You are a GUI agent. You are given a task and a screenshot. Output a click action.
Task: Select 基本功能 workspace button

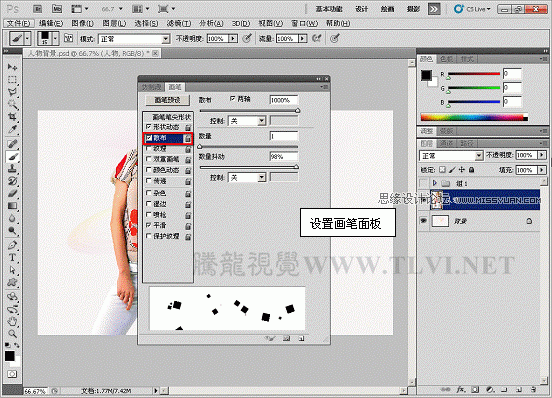coord(329,9)
